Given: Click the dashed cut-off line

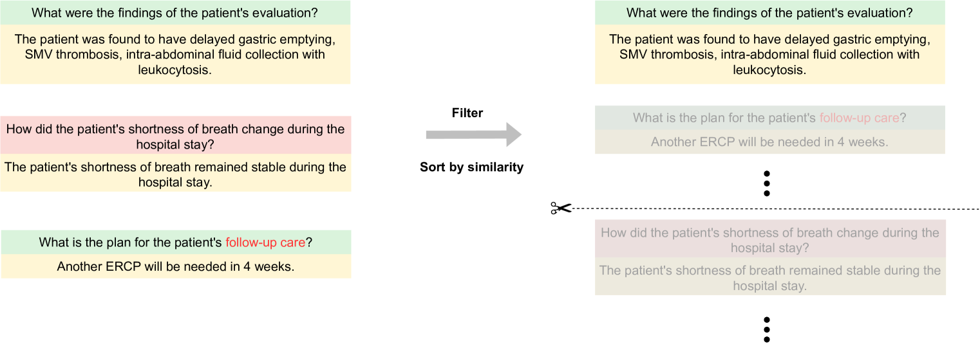Looking at the screenshot, I should click(x=773, y=209).
